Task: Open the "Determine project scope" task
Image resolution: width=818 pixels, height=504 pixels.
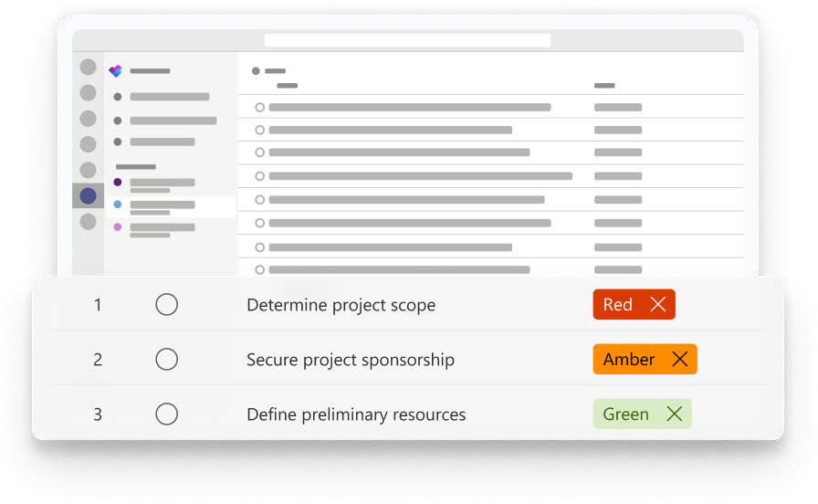Action: click(341, 305)
